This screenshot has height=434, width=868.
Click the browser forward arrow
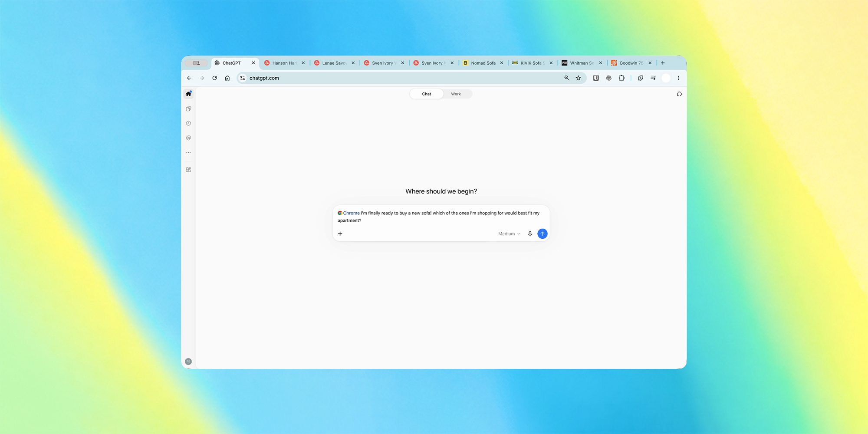pyautogui.click(x=202, y=78)
